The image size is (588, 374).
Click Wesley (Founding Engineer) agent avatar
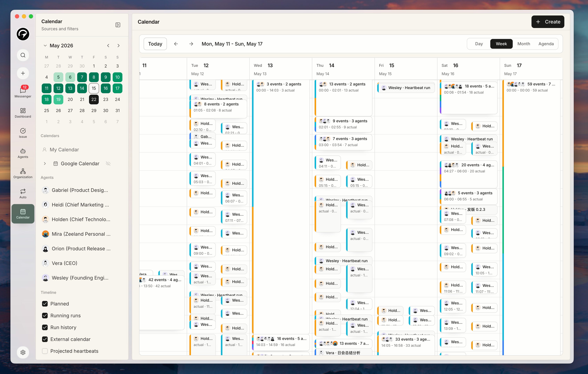tap(45, 278)
